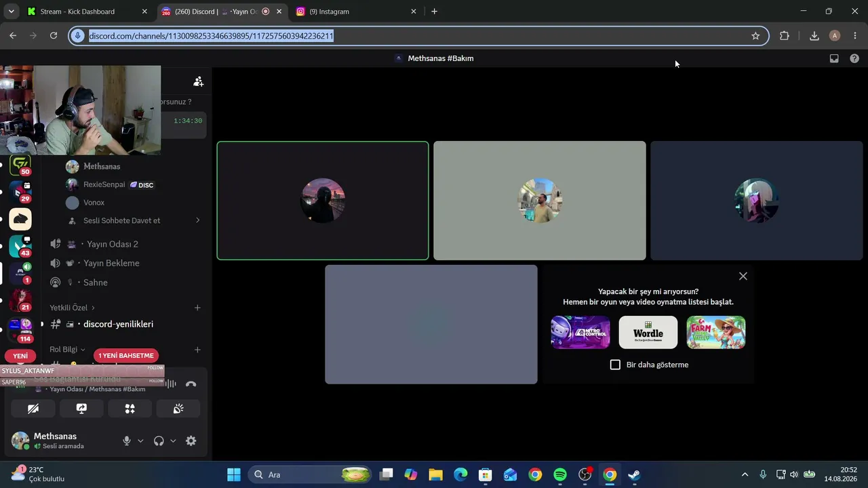
Task: Click the Methsanas user avatar
Action: pos(20,441)
